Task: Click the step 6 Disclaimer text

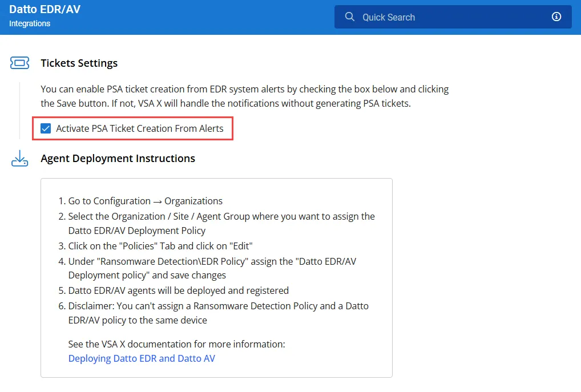Action: click(x=218, y=306)
